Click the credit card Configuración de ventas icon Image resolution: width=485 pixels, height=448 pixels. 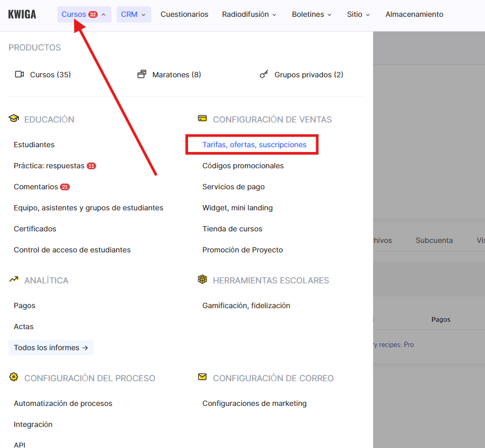202,119
